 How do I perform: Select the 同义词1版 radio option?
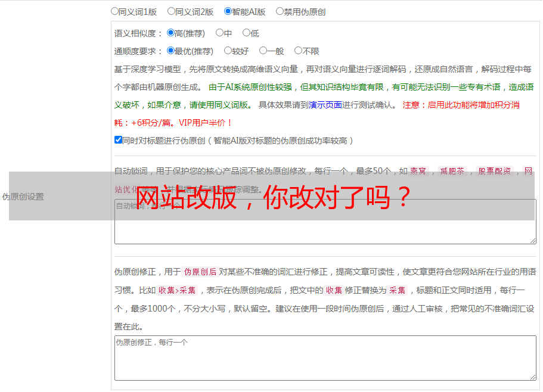click(x=114, y=11)
